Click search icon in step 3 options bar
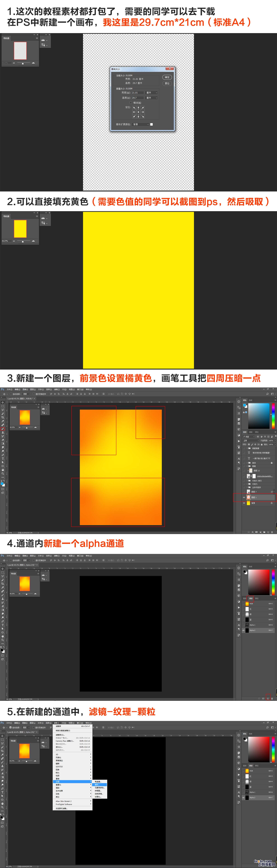Screen dimensions: 277x868 click(267, 394)
